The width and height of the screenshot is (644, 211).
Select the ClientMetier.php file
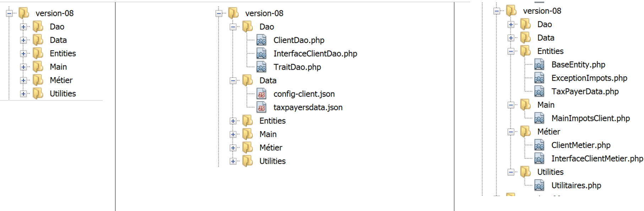(581, 145)
